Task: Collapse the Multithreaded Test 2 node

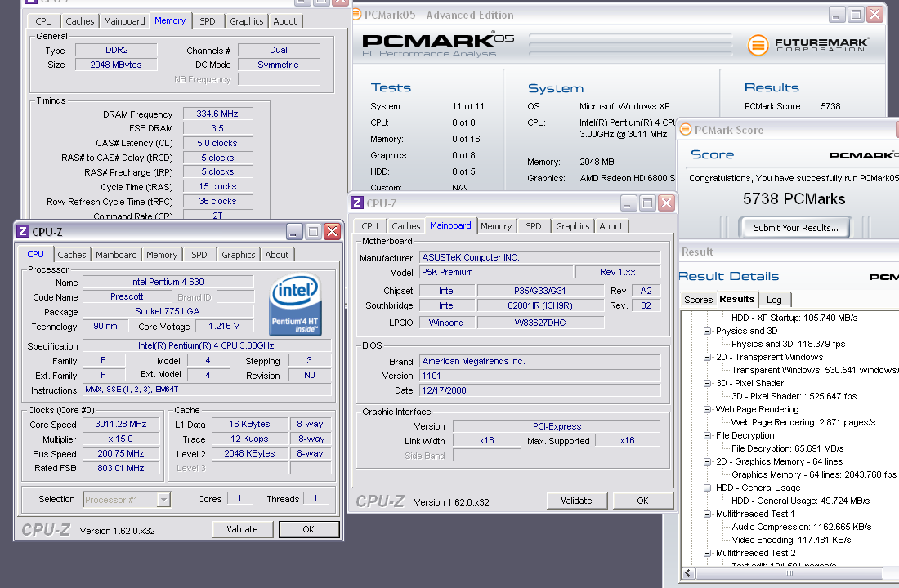Action: (x=708, y=553)
